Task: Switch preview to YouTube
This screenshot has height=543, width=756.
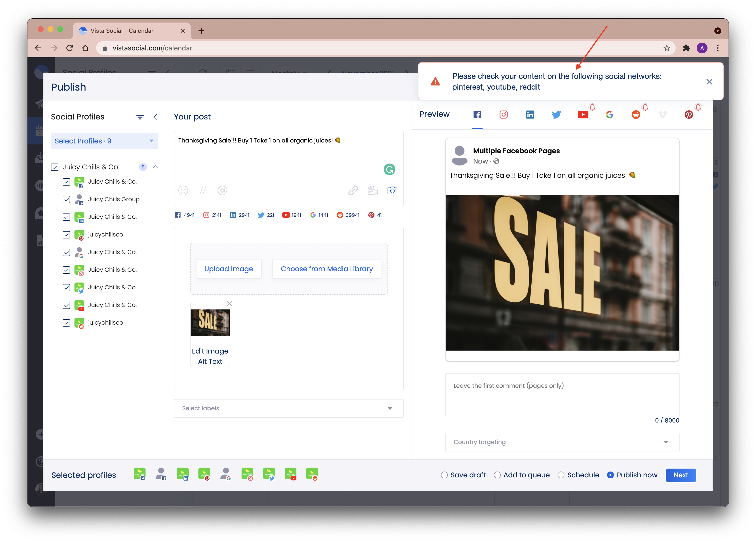Action: click(x=583, y=115)
